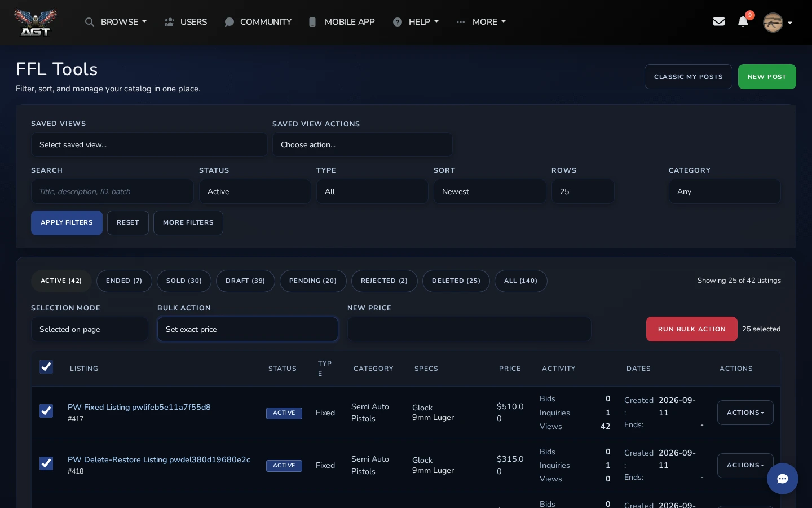This screenshot has height=508, width=812.
Task: Open the Community section
Action: (258, 22)
